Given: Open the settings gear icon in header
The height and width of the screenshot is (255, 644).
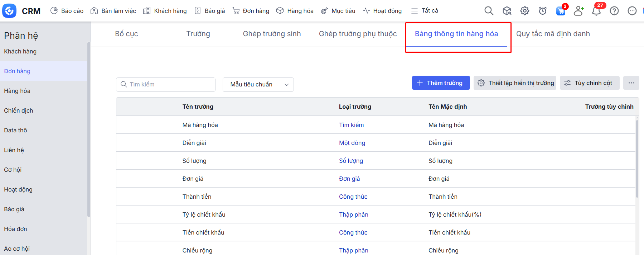Looking at the screenshot, I should [x=524, y=11].
